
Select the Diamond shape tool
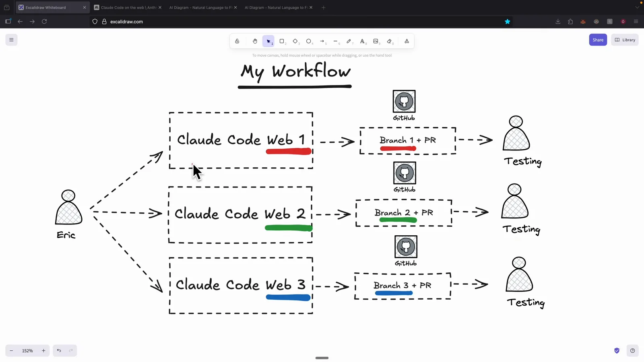[295, 41]
